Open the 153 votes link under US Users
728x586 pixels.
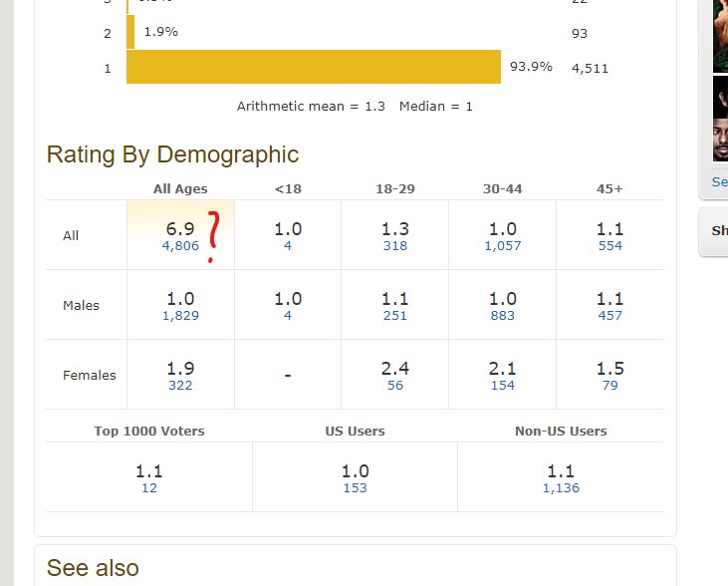[356, 488]
